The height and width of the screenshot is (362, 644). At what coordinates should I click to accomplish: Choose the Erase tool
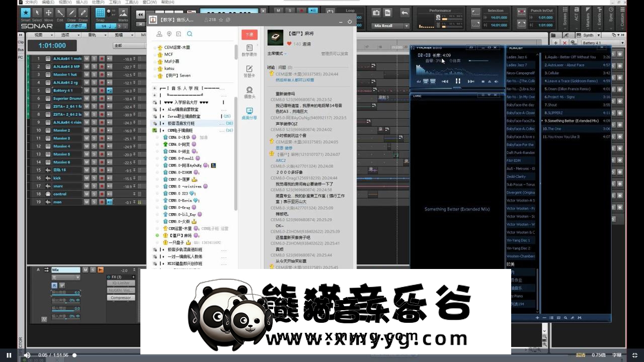point(83,13)
